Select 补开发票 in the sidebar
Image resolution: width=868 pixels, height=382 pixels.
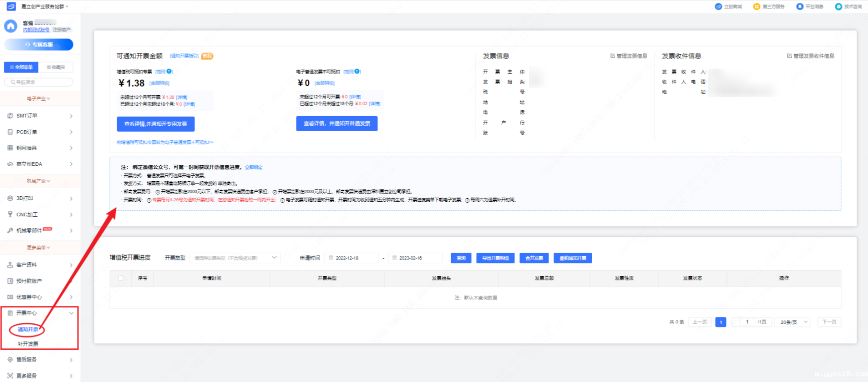coord(28,344)
